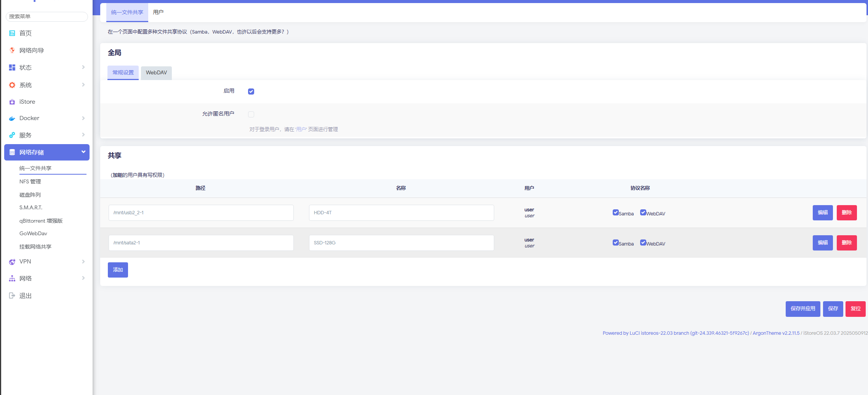
Task: Expand the 状态 menu chevron
Action: (x=83, y=67)
